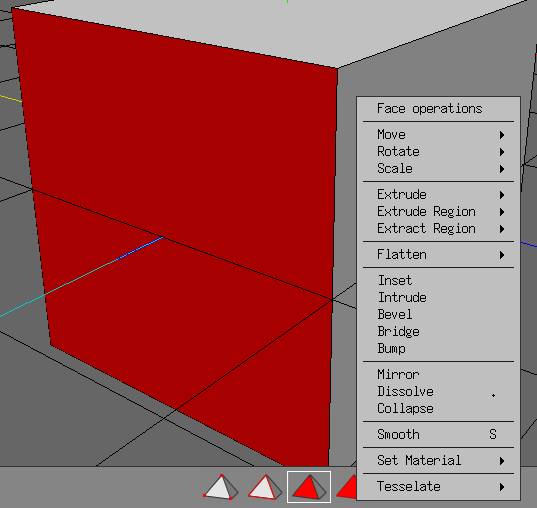537x508 pixels.
Task: Expand the Scale submenu arrow
Action: (x=502, y=169)
